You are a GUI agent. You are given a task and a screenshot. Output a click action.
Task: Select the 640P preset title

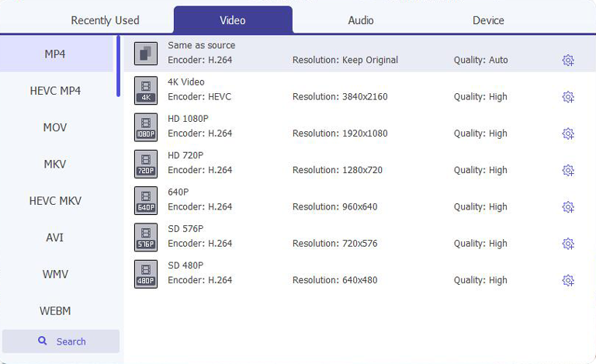coord(178,192)
